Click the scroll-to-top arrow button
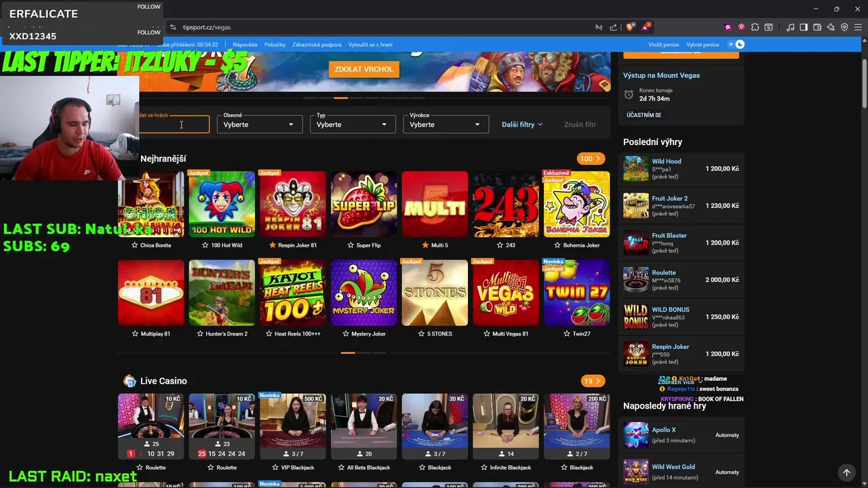The image size is (868, 488). pyautogui.click(x=846, y=472)
